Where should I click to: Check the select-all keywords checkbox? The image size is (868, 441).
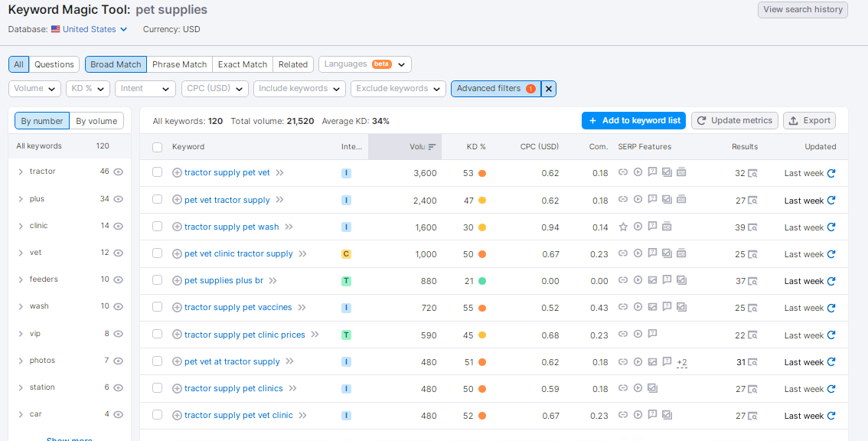(157, 147)
